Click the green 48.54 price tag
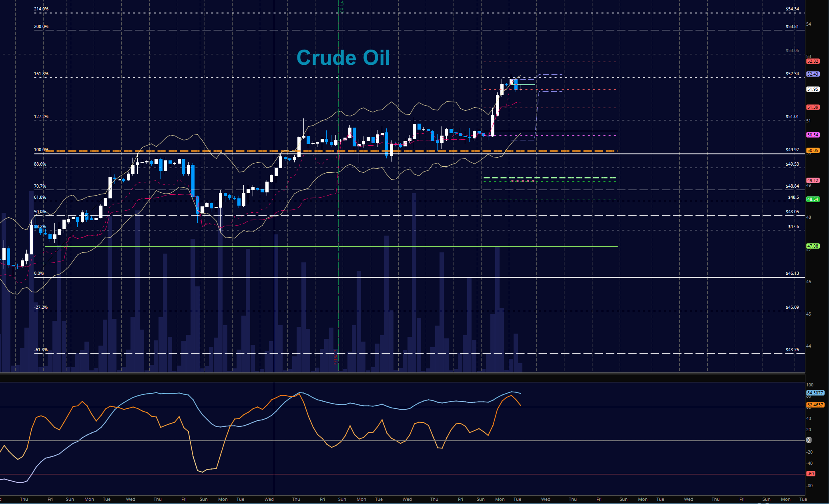 [813, 199]
